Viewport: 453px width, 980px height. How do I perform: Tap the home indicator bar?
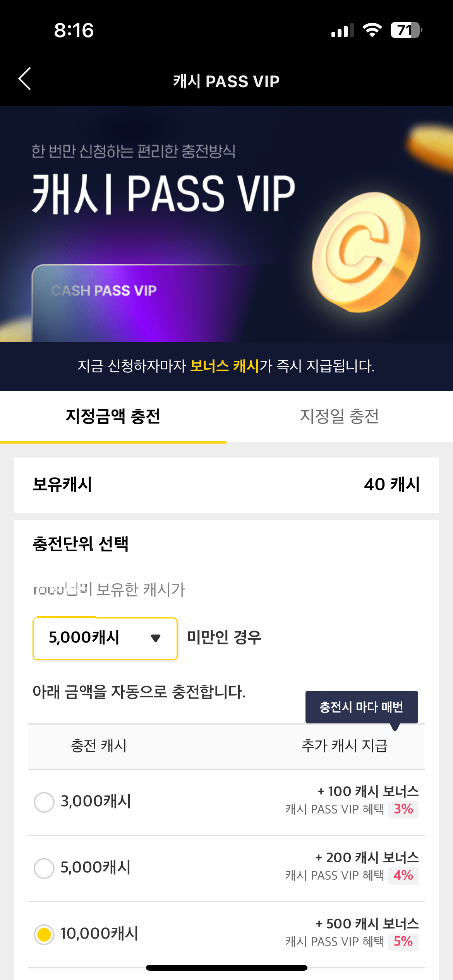(226, 968)
